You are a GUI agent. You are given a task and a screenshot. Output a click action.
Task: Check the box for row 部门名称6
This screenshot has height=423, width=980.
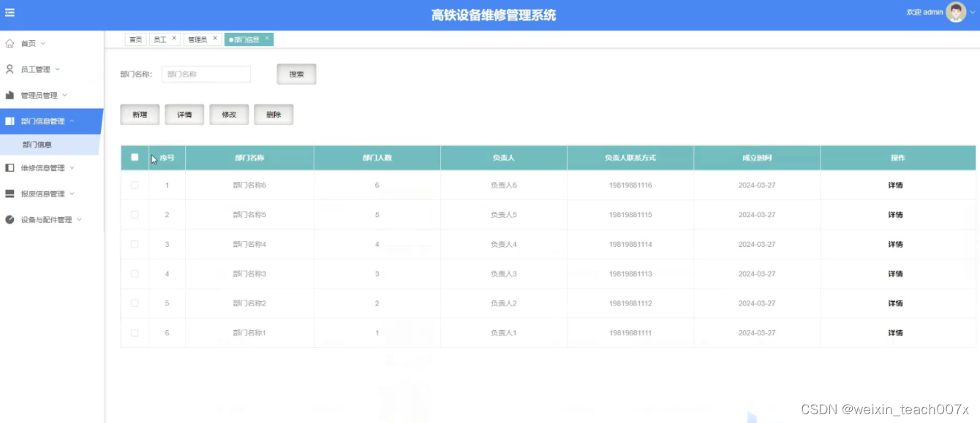pyautogui.click(x=135, y=185)
